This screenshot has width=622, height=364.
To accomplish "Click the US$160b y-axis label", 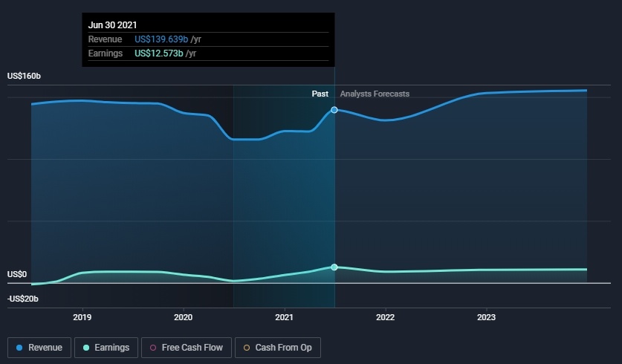I will tap(24, 77).
